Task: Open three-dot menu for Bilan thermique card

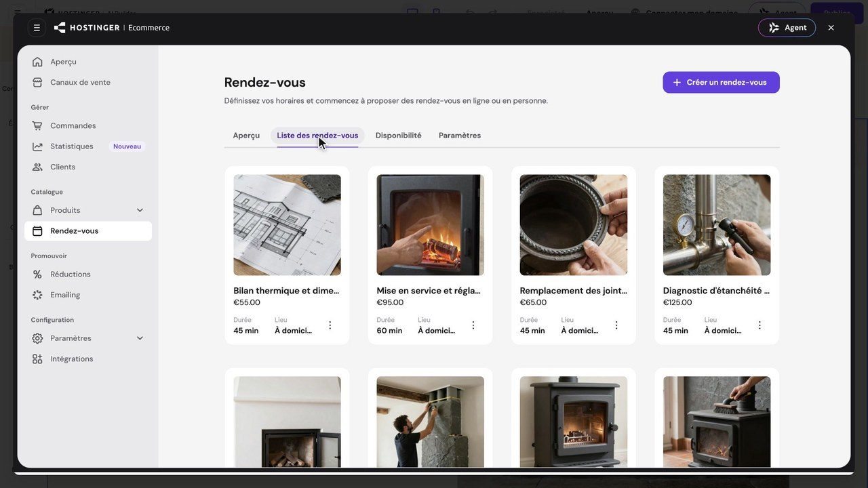Action: [330, 325]
